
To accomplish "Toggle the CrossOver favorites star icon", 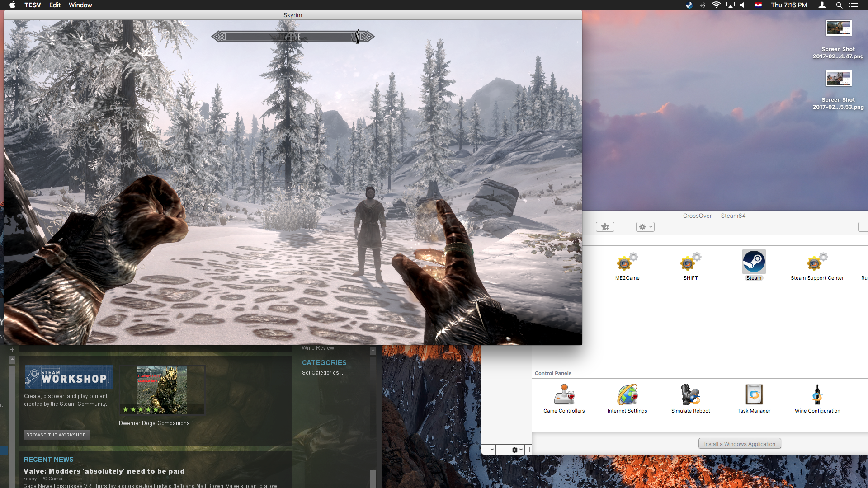I will pyautogui.click(x=605, y=226).
